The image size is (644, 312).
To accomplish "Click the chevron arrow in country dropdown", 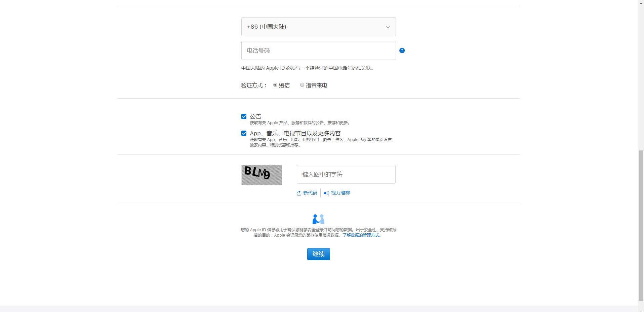I will (388, 27).
